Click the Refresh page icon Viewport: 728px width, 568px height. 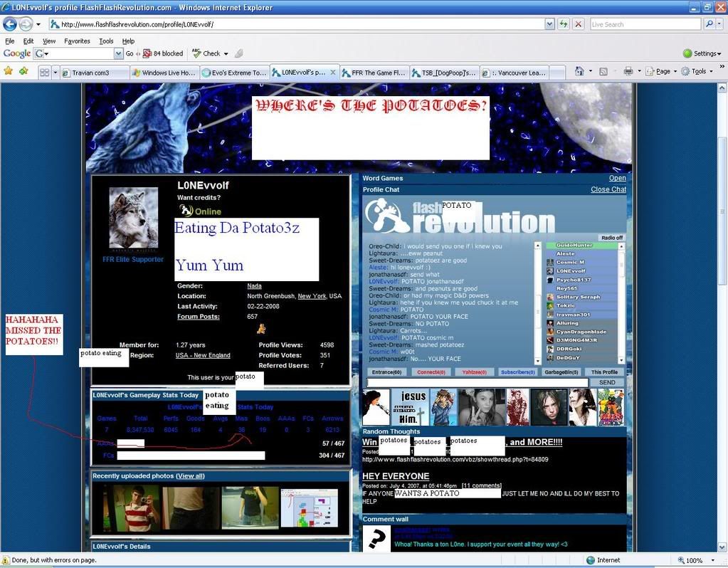tap(563, 24)
